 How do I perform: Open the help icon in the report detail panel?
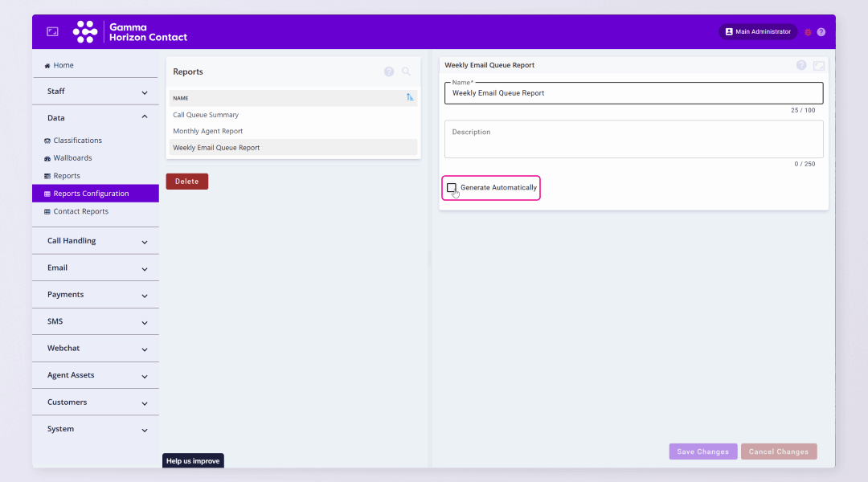click(800, 65)
